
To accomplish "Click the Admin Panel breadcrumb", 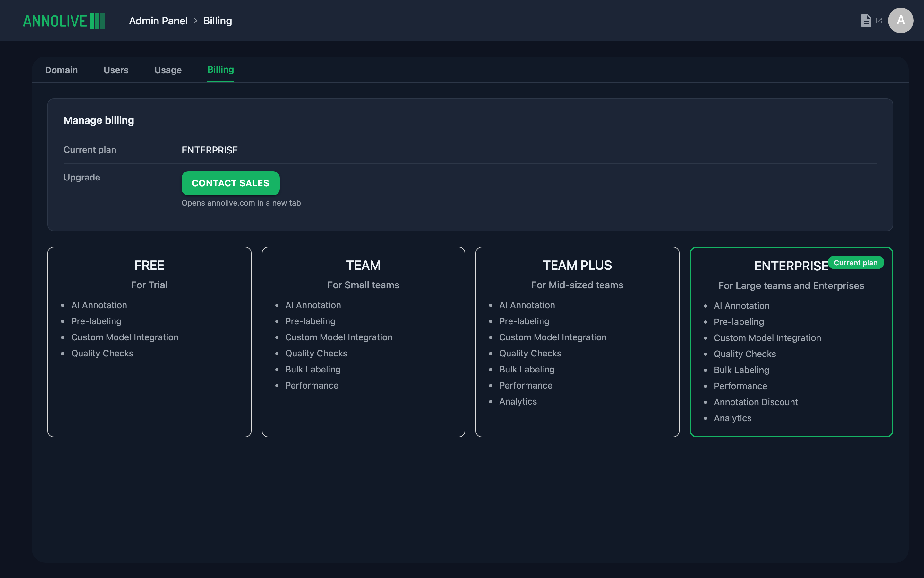I will point(158,21).
